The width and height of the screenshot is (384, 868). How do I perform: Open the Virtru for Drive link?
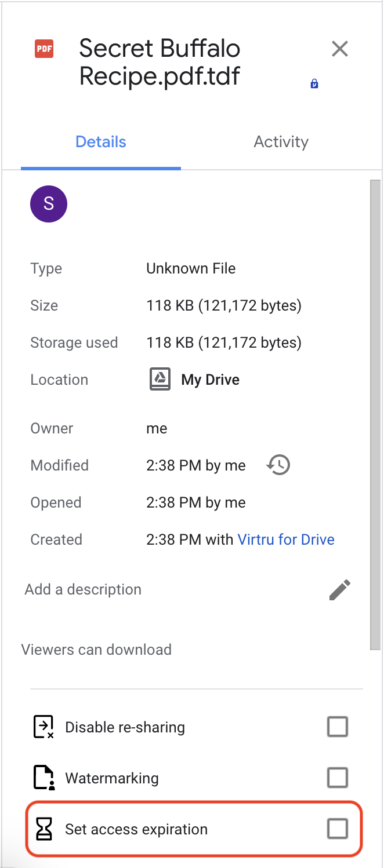[x=286, y=539]
